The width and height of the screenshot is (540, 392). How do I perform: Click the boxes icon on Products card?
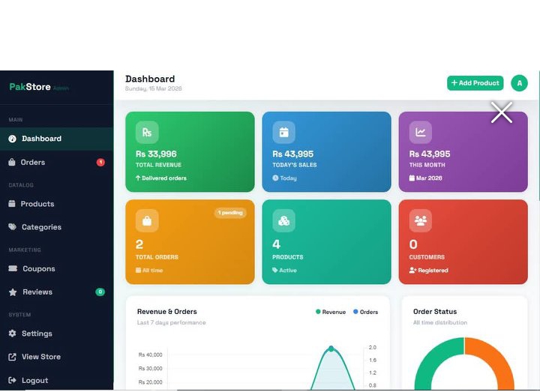point(283,220)
